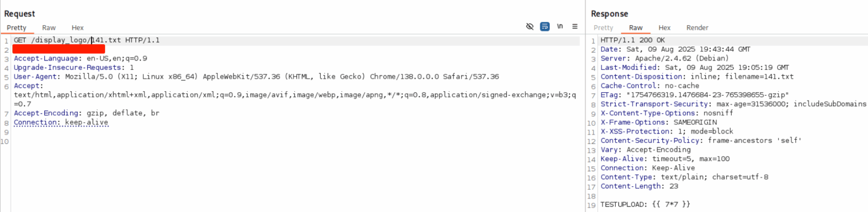Click the User-Agent header name in request

[36, 77]
